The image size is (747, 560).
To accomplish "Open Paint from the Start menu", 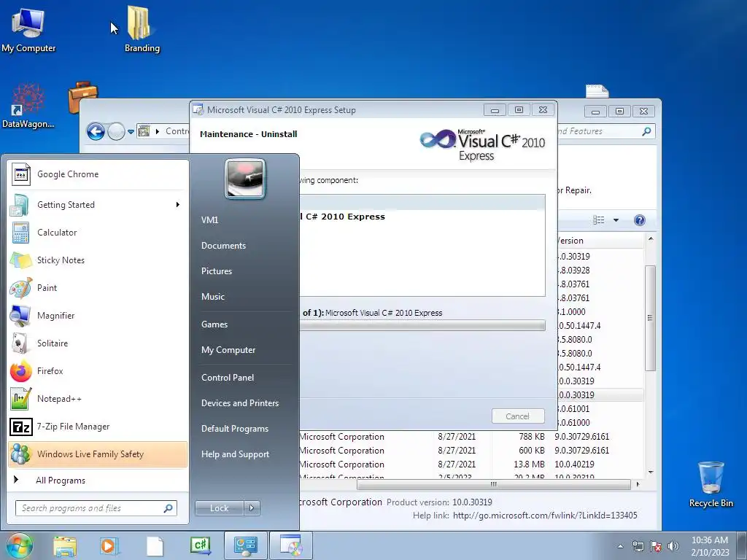I will tap(98, 287).
